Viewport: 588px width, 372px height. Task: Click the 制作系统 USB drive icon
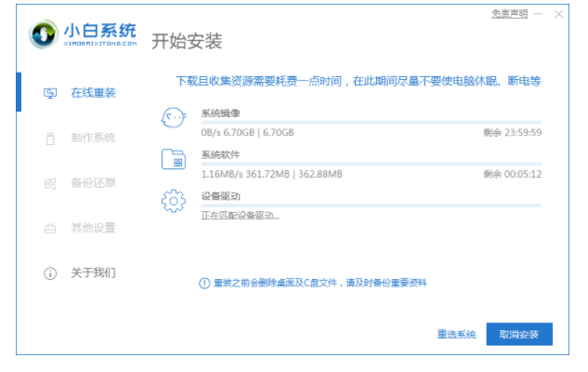pyautogui.click(x=50, y=139)
